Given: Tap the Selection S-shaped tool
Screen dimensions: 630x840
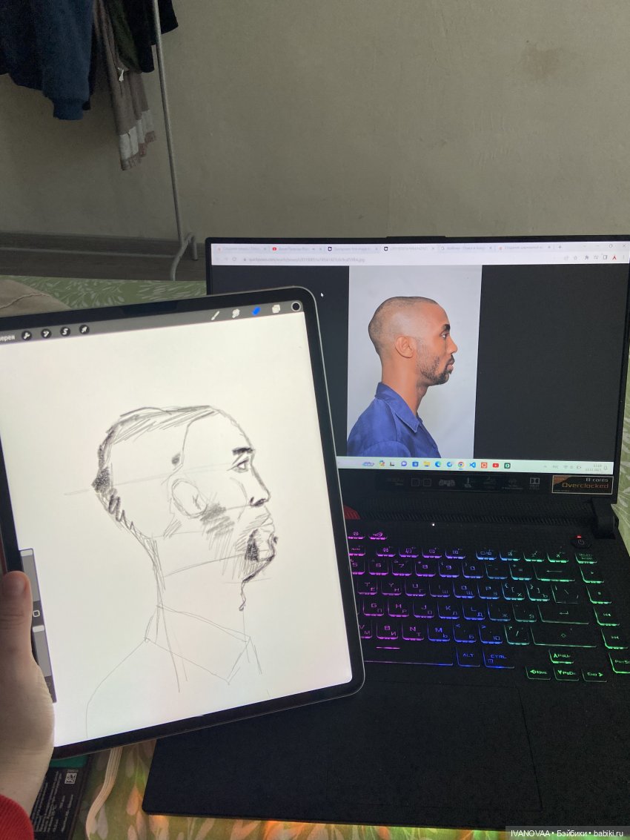Looking at the screenshot, I should [x=64, y=331].
